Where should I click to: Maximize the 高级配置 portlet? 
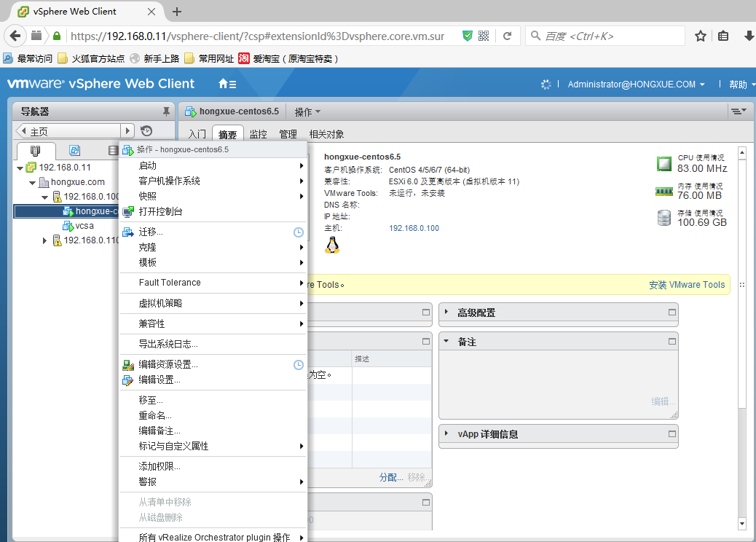pos(672,313)
